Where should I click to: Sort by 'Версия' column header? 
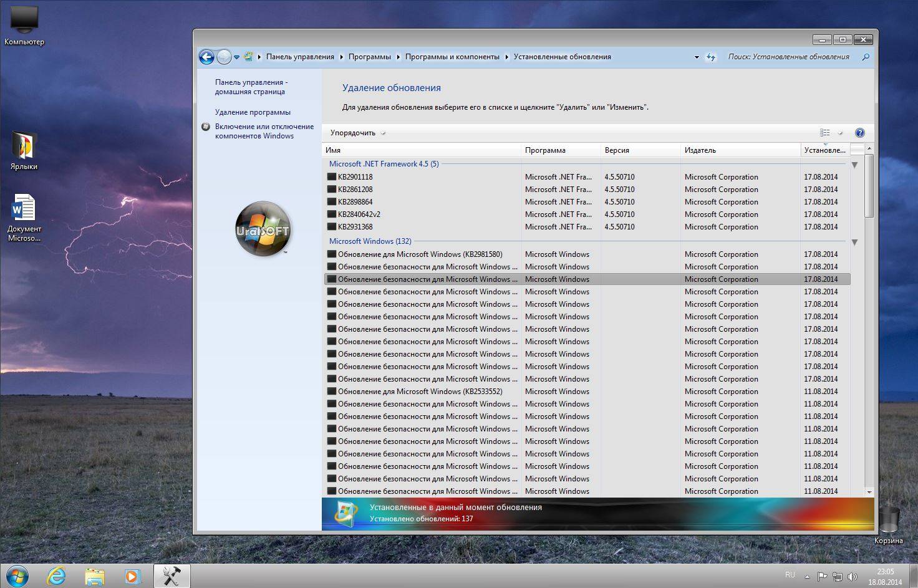[x=640, y=150]
